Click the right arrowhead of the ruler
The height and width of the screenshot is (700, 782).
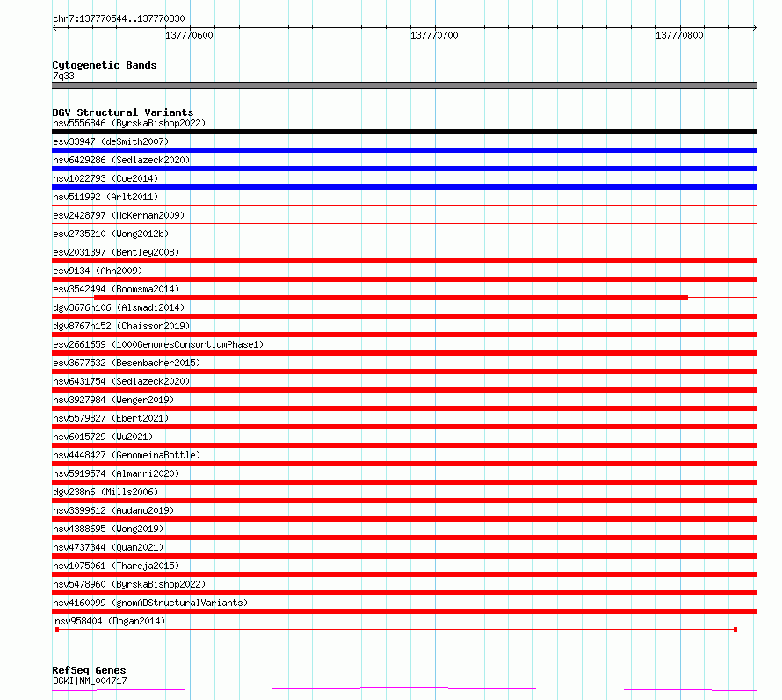point(755,27)
